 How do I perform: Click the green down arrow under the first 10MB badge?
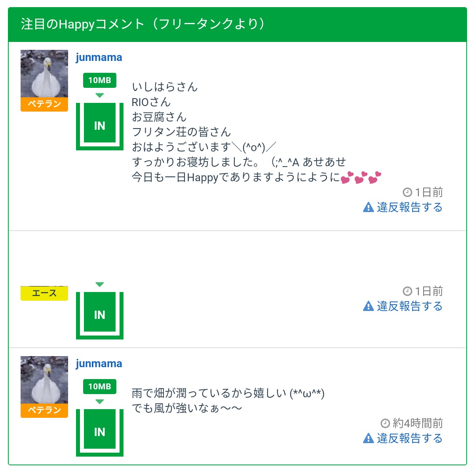tap(100, 95)
